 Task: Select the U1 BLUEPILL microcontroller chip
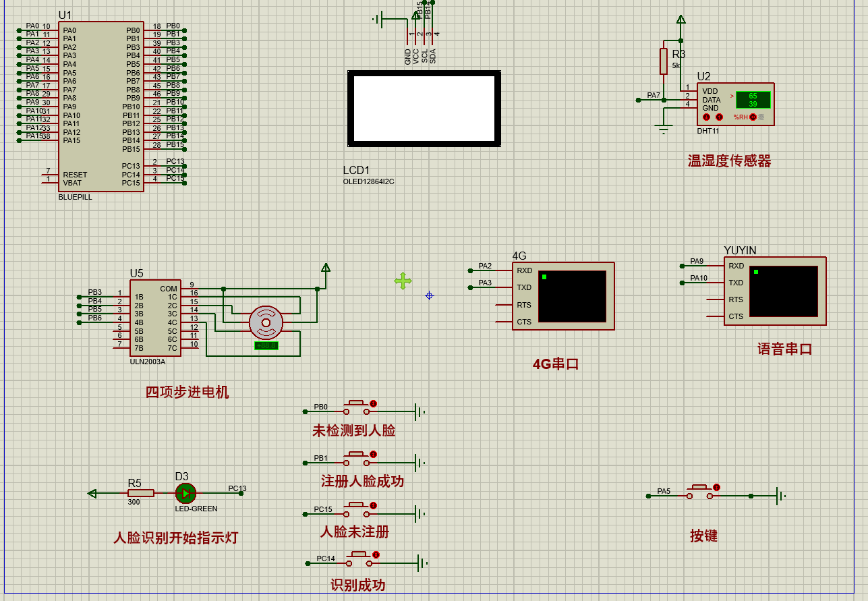pos(100,107)
